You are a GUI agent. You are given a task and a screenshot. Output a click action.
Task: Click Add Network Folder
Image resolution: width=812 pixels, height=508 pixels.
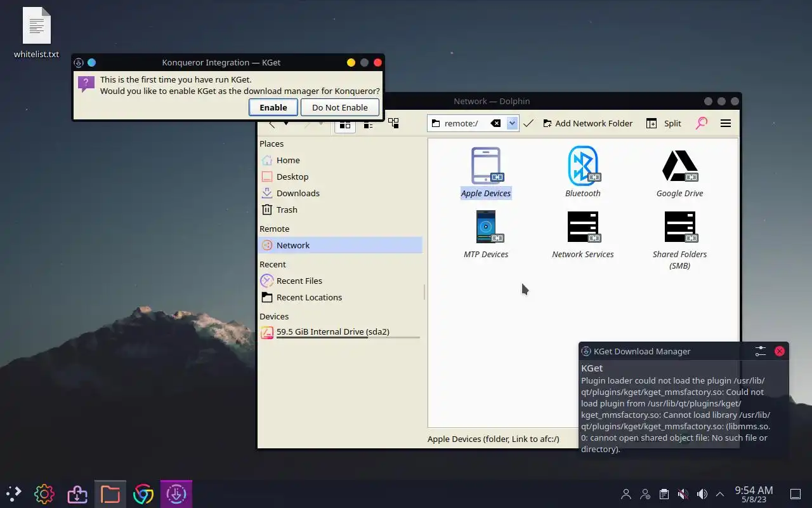click(587, 123)
